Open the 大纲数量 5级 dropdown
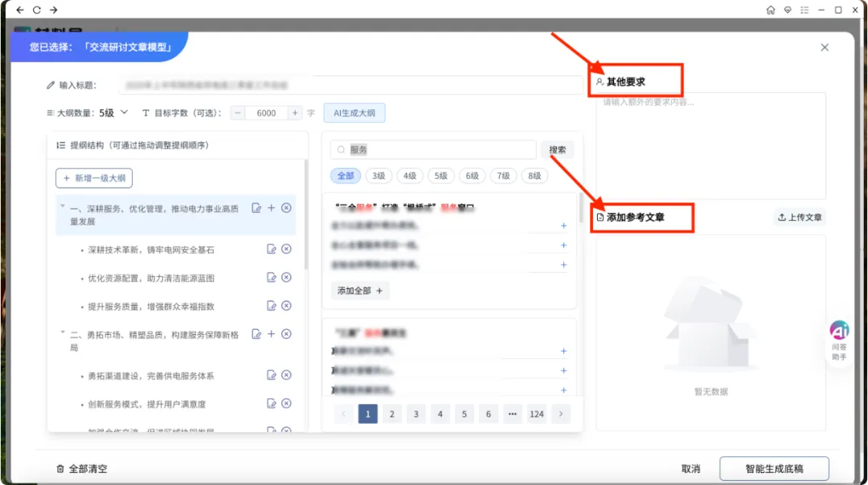The width and height of the screenshot is (868, 485). pyautogui.click(x=113, y=112)
